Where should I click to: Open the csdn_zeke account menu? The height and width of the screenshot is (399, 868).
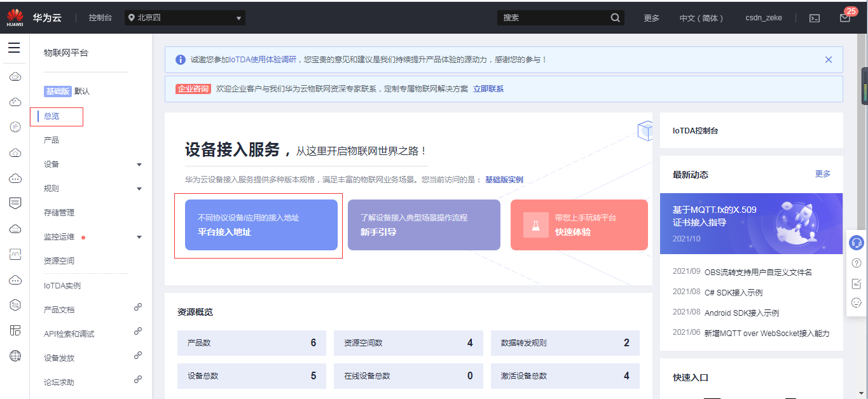click(764, 18)
